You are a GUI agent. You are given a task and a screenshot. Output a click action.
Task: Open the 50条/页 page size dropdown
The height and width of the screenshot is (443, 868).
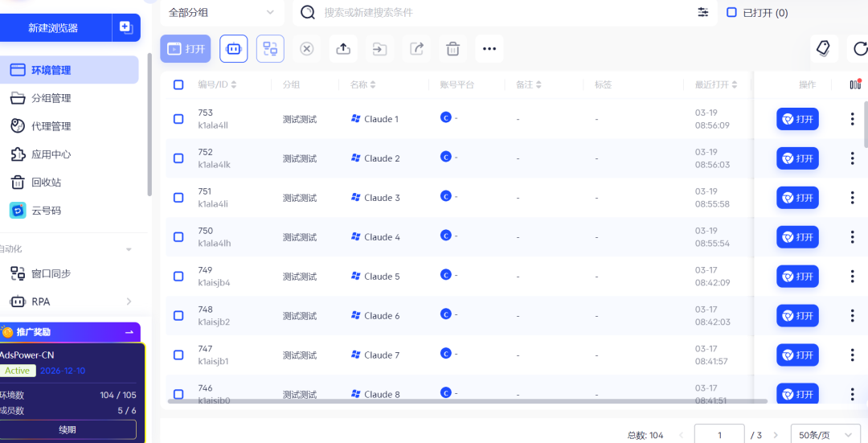tap(825, 435)
